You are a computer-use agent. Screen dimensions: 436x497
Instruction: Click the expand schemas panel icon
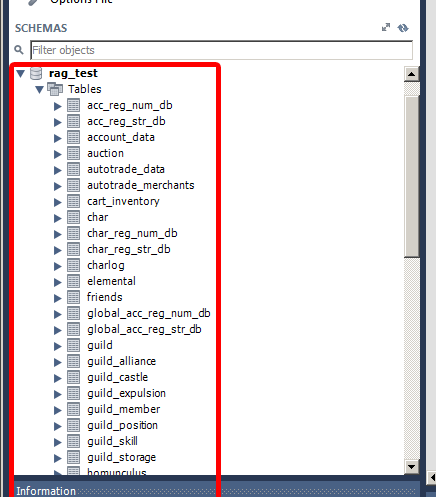(x=386, y=28)
